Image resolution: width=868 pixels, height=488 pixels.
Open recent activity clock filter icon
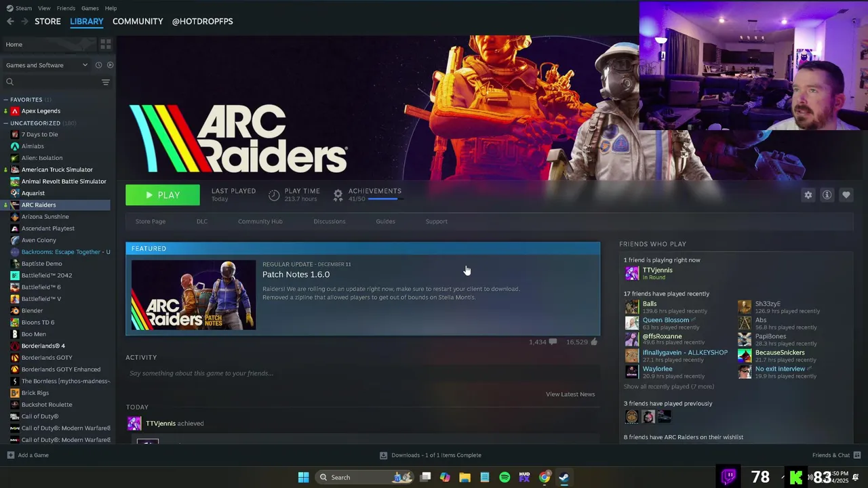coord(98,65)
